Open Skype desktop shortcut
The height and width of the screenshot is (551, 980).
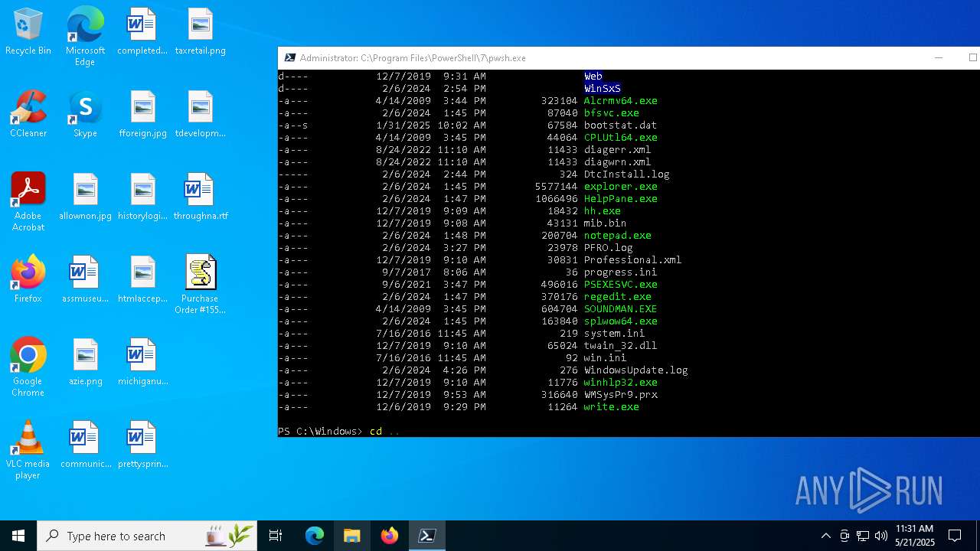click(85, 115)
